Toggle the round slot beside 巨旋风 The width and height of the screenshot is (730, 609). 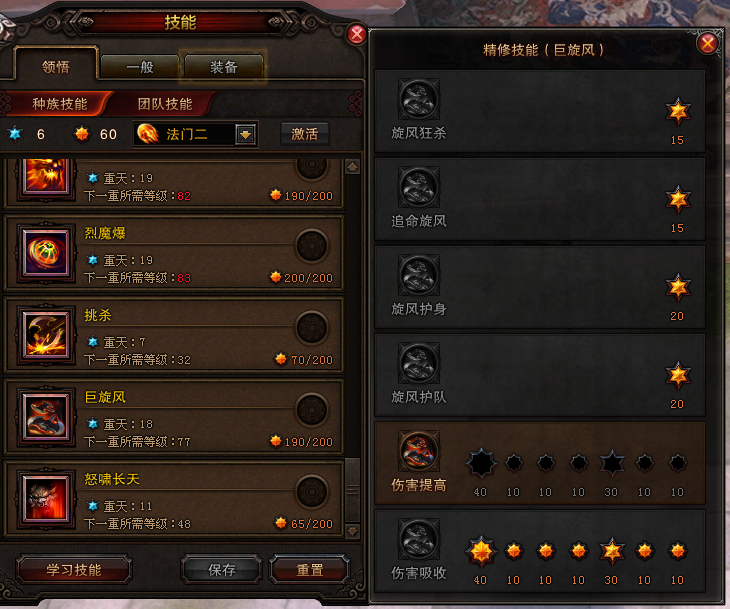[x=311, y=409]
